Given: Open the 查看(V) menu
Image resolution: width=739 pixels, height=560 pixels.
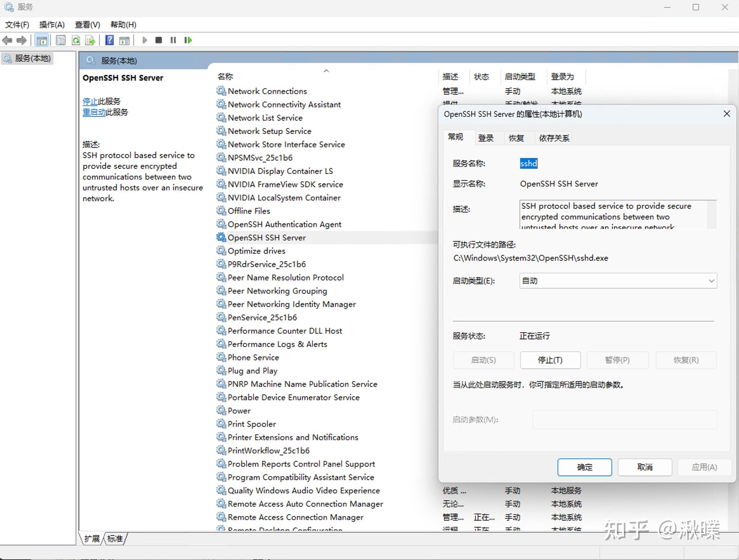Looking at the screenshot, I should [87, 24].
